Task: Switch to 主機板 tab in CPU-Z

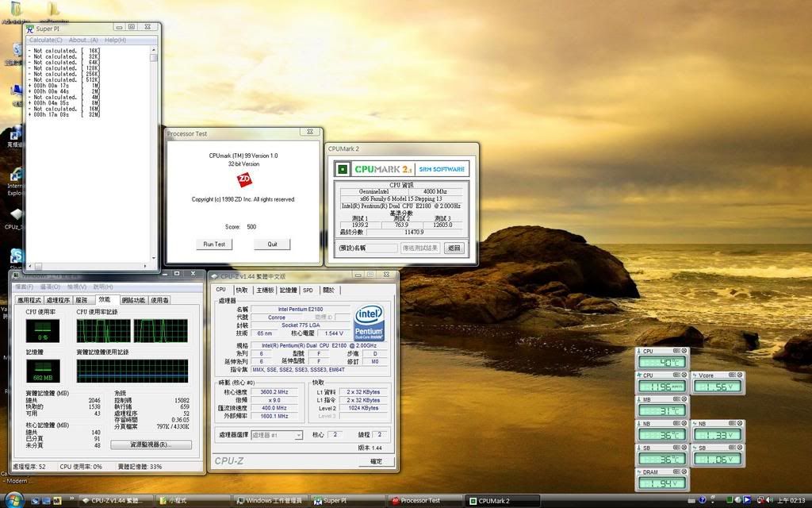Action: [x=265, y=291]
